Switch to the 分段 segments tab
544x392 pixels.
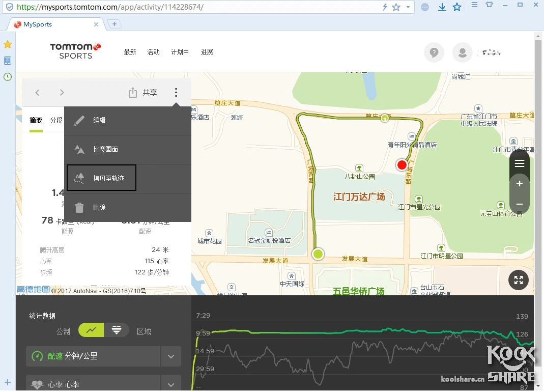click(x=56, y=120)
